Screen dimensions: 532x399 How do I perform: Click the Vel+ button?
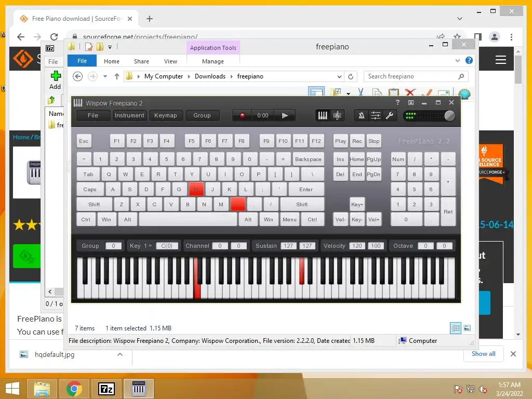(374, 220)
